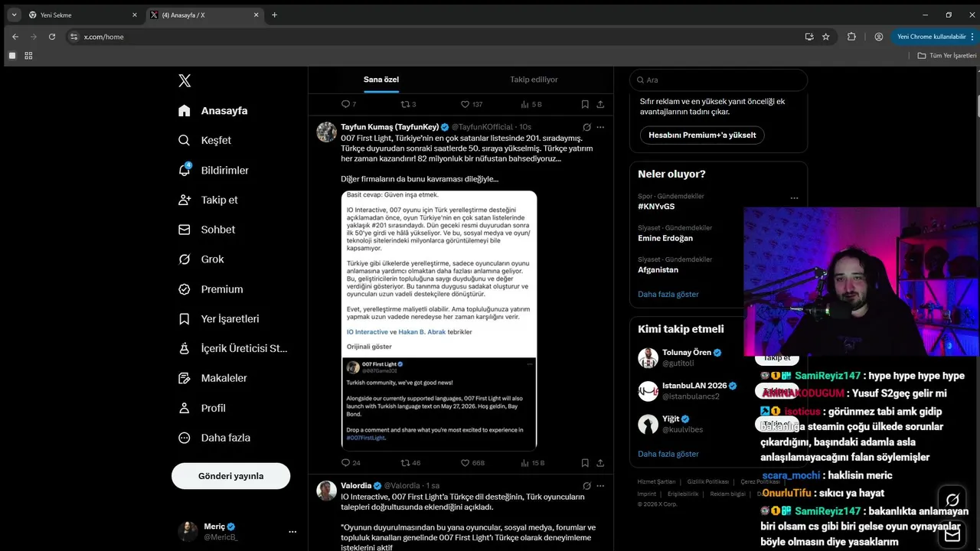
Task: Click Gönderi yayınla button
Action: [230, 476]
